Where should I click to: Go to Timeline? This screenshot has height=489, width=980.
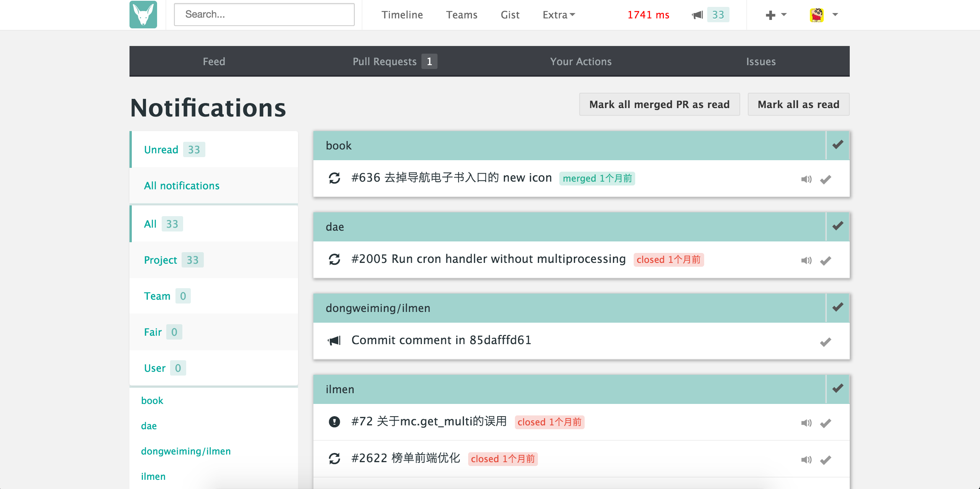coord(402,15)
